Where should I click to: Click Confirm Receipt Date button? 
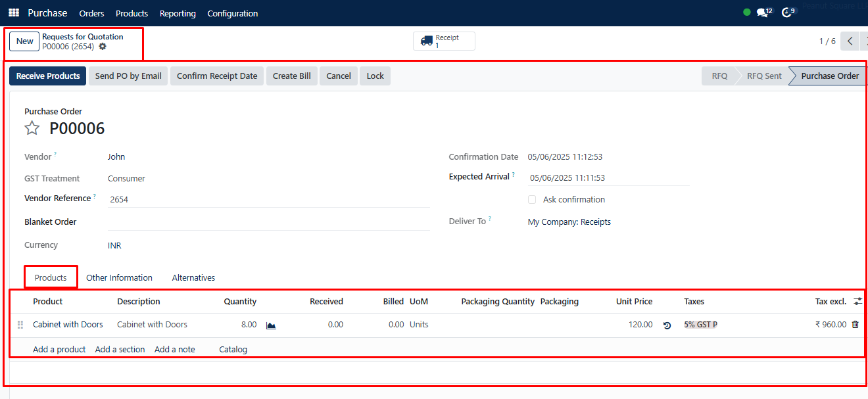pos(217,76)
